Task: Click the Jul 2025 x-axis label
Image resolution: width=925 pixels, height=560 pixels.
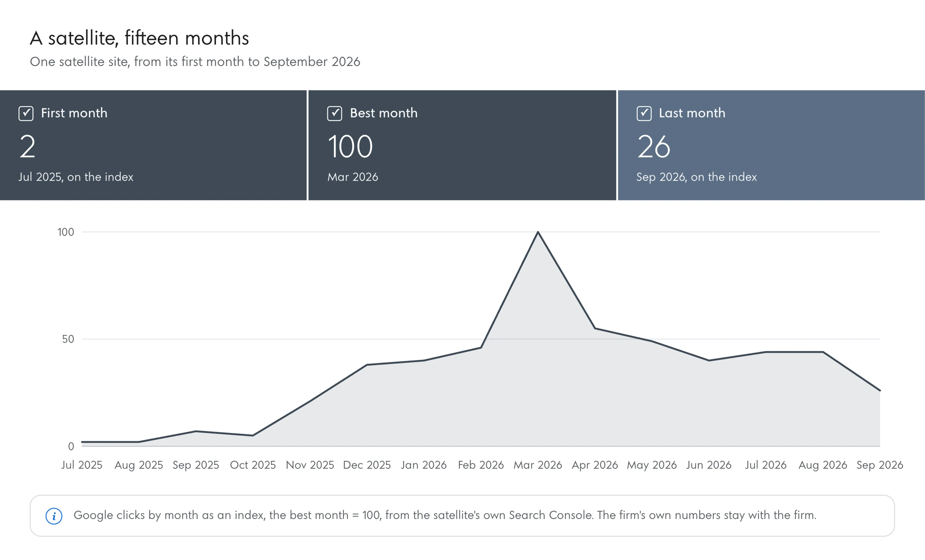Action: point(82,465)
